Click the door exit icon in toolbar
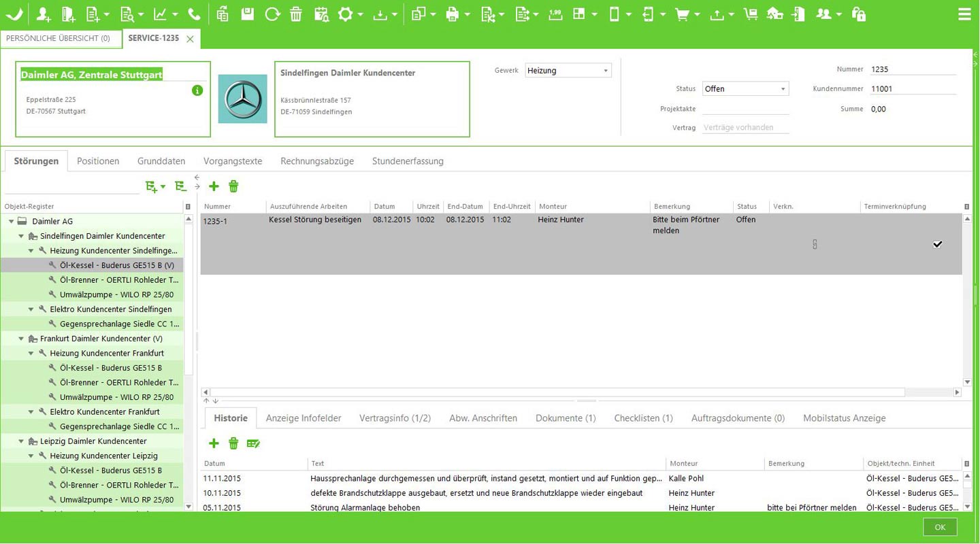Screen dimensions: 980x544 click(x=799, y=14)
